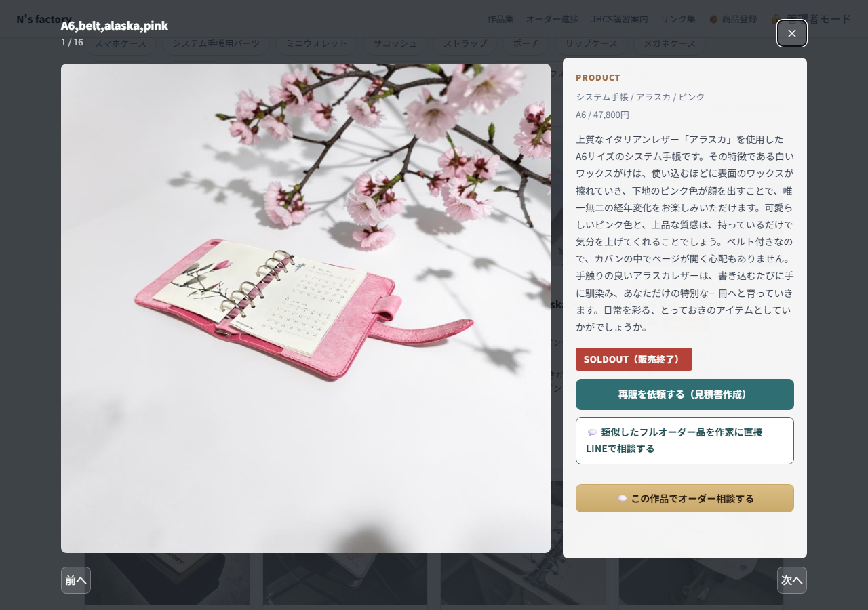Filter by ポーチ category
868x610 pixels.
pos(526,43)
